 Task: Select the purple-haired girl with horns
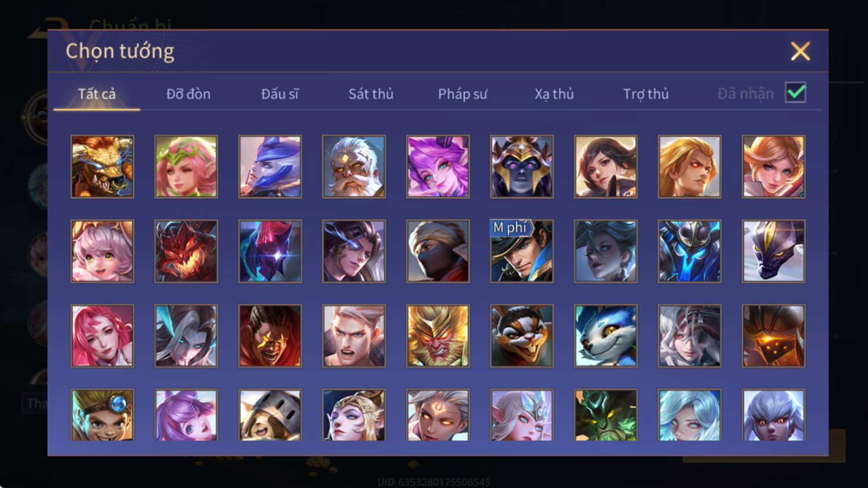438,167
